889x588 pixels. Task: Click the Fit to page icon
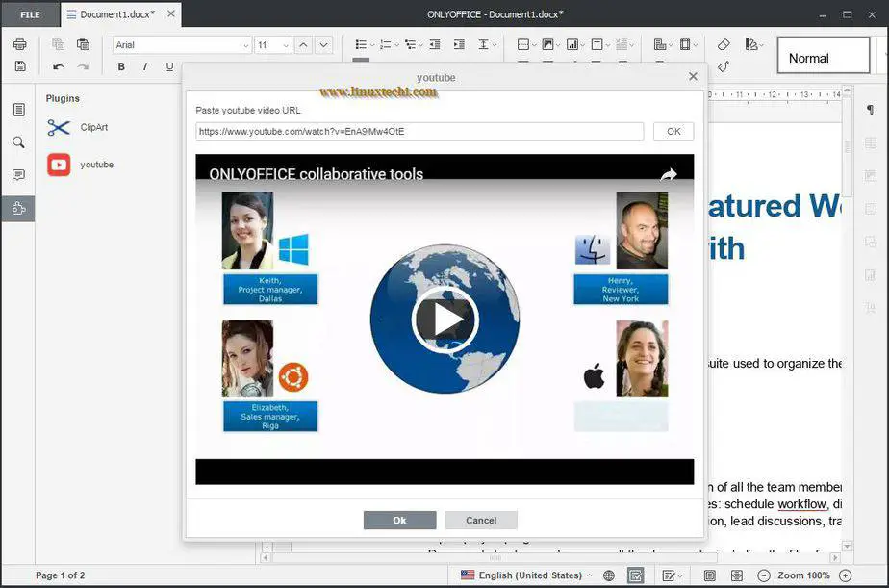pos(709,575)
